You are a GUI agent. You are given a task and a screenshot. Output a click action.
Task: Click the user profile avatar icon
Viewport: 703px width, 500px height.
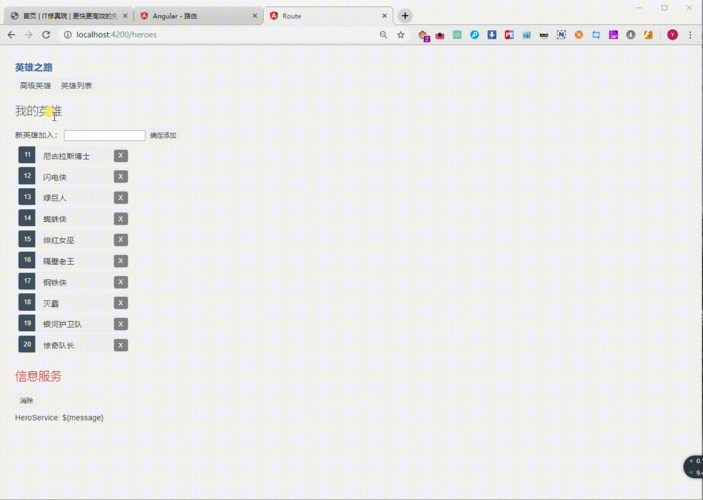click(672, 34)
